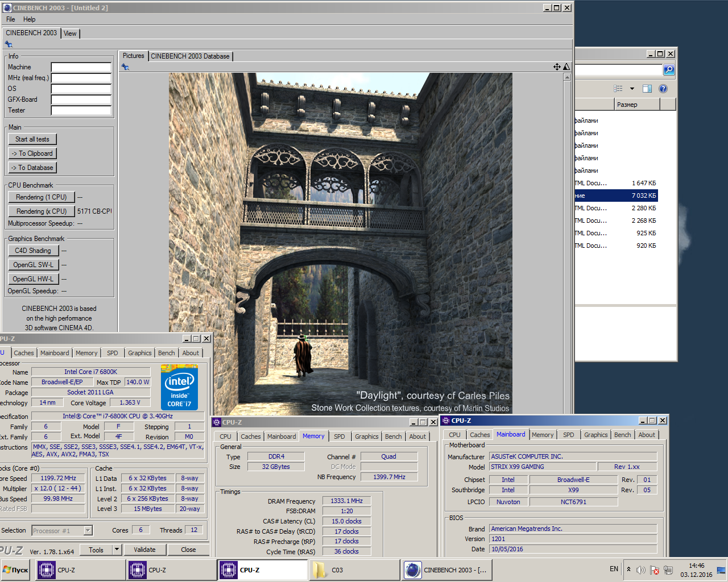
Task: Open view options dropdown arrow in Explorer
Action: 632,89
